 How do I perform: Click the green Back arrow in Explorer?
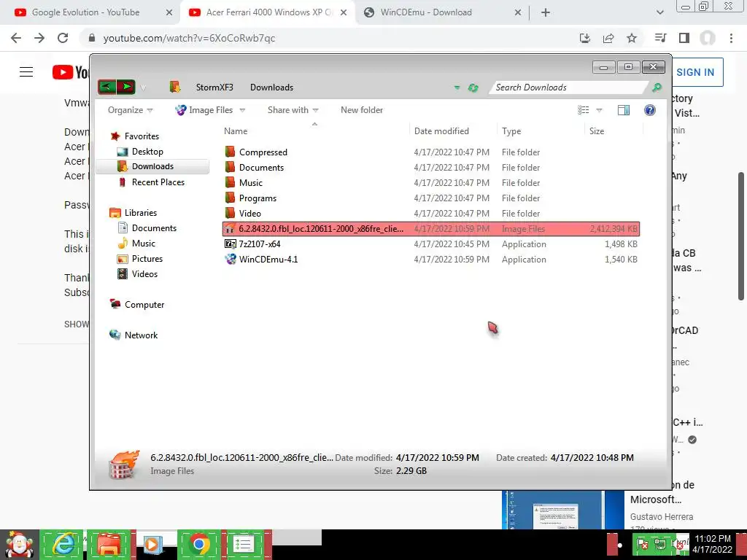107,87
